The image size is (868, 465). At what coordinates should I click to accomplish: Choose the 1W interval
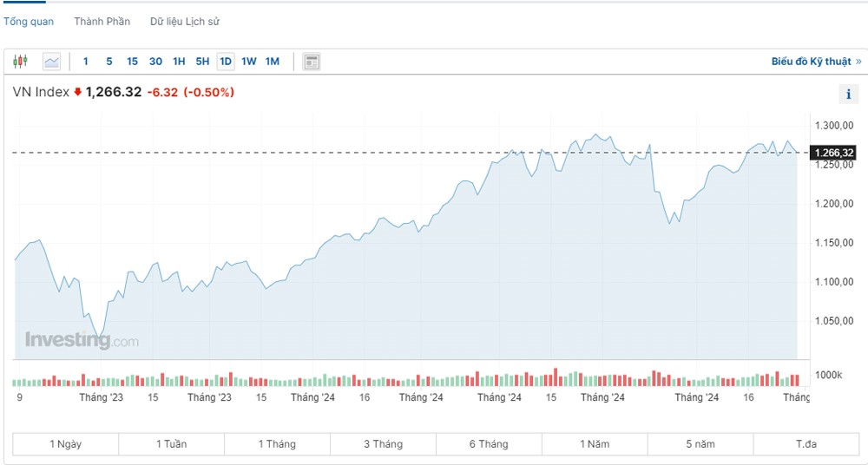pos(249,62)
